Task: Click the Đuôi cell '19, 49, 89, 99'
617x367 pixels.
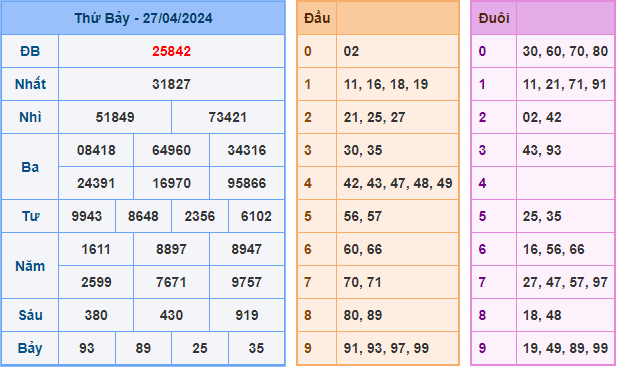Action: click(565, 349)
